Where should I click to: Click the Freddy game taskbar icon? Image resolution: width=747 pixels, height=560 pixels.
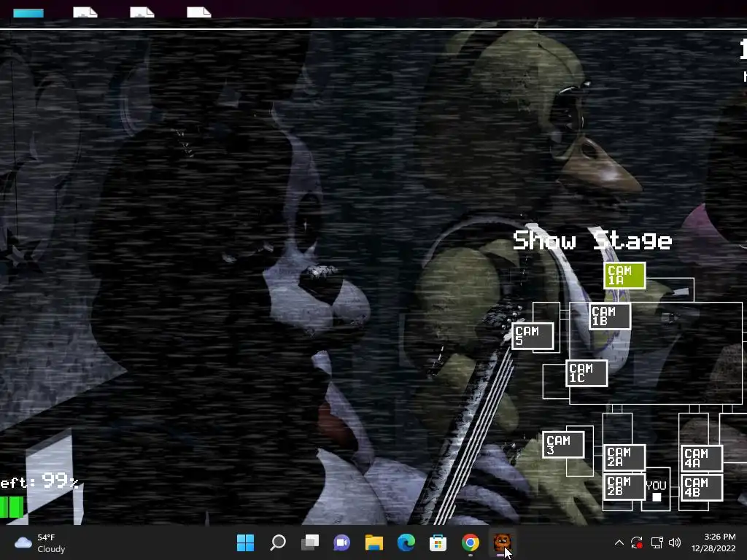click(502, 542)
